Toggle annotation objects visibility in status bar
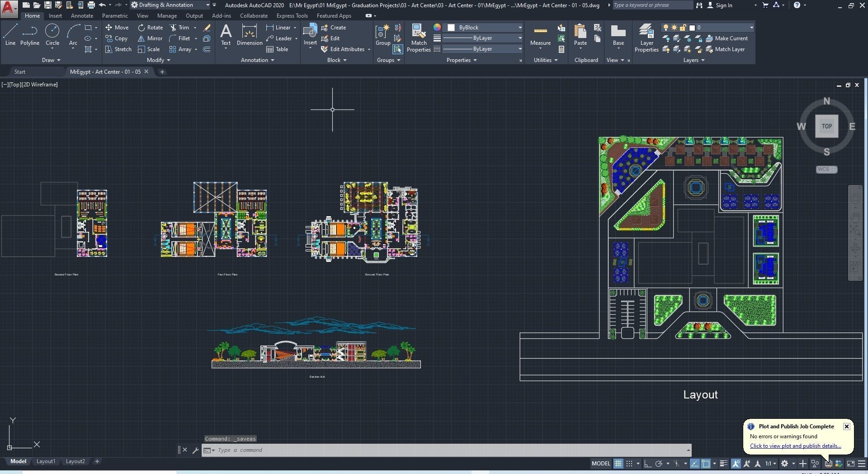 coord(736,464)
